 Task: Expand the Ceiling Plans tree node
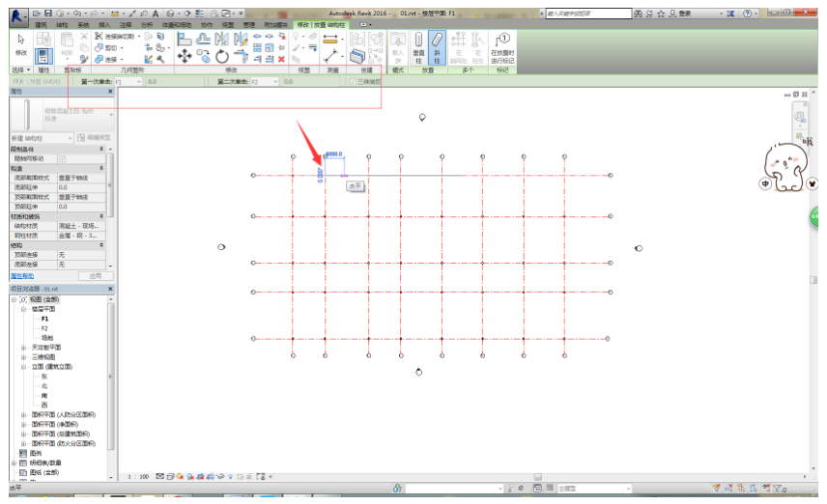tap(23, 347)
